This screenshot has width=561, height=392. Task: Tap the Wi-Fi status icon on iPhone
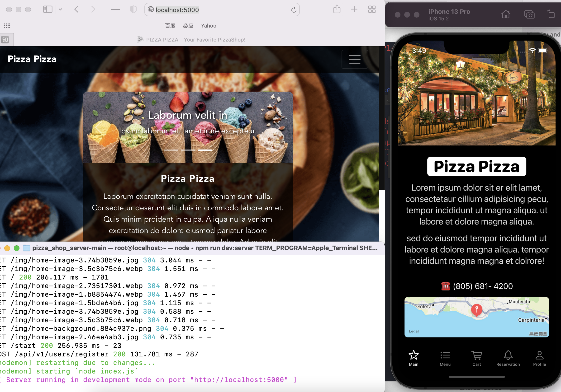pyautogui.click(x=532, y=50)
